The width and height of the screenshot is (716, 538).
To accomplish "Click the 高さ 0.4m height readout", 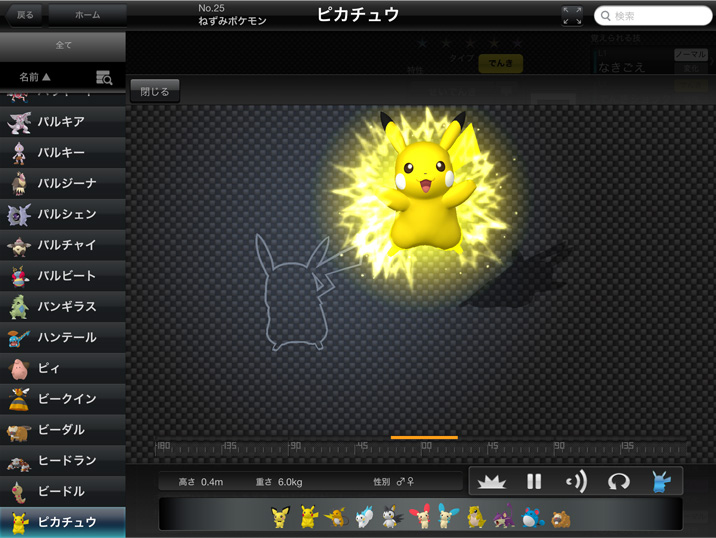I will [x=201, y=482].
